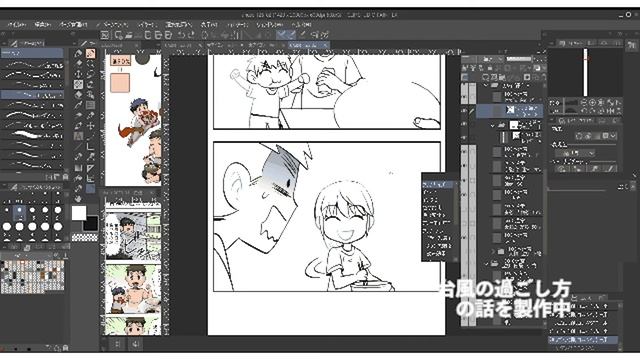Click the New document icon in command bar

[x=118, y=35]
